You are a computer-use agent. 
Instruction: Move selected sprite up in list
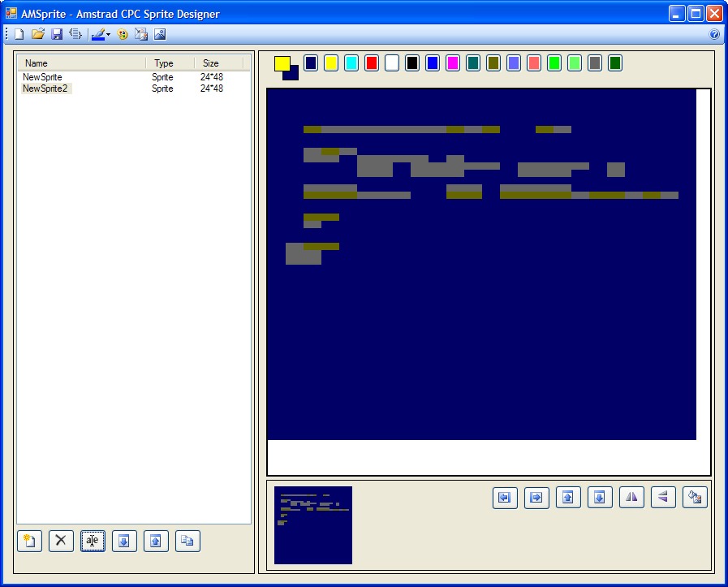(156, 541)
